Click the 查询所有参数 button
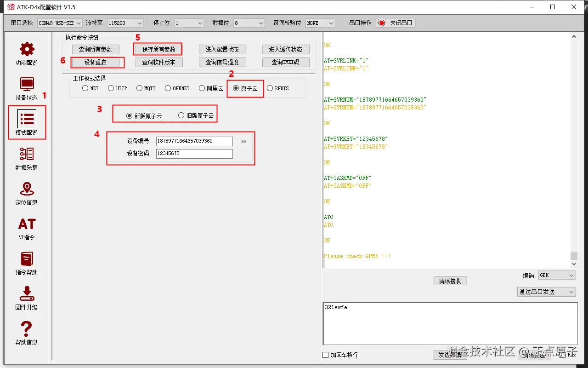This screenshot has width=588, height=368. point(96,49)
